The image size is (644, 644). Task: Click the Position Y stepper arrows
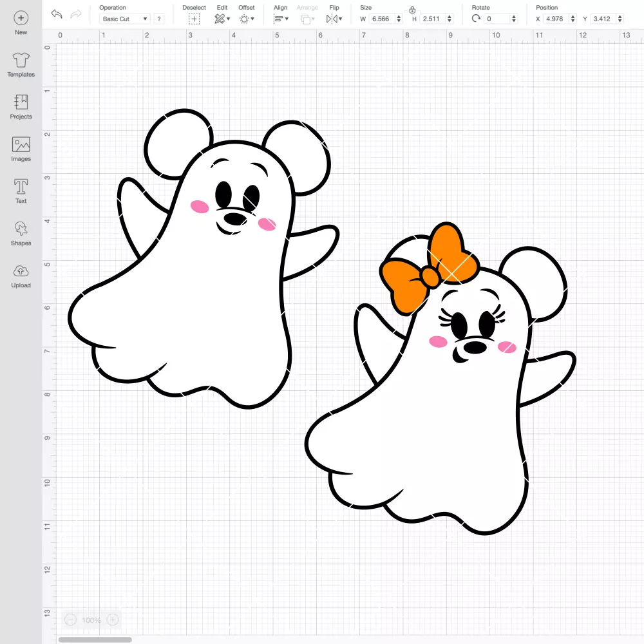click(x=620, y=19)
